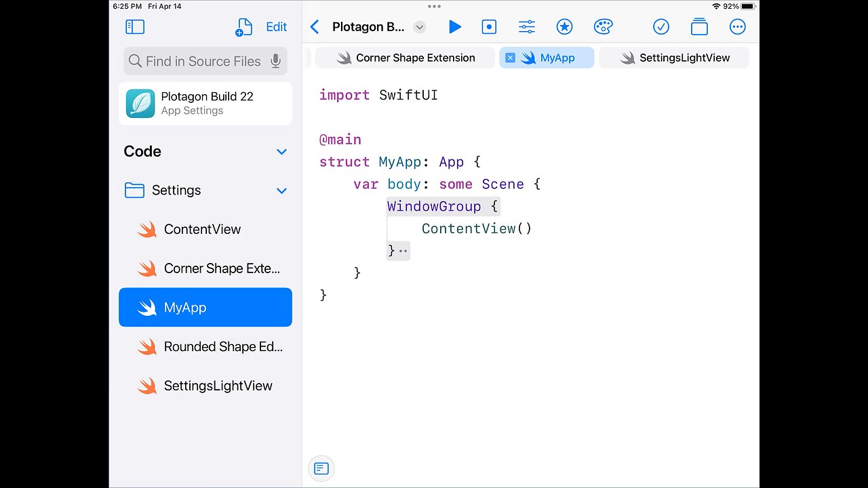868x488 pixels.
Task: Tap the microphone dictation icon
Action: (x=275, y=61)
